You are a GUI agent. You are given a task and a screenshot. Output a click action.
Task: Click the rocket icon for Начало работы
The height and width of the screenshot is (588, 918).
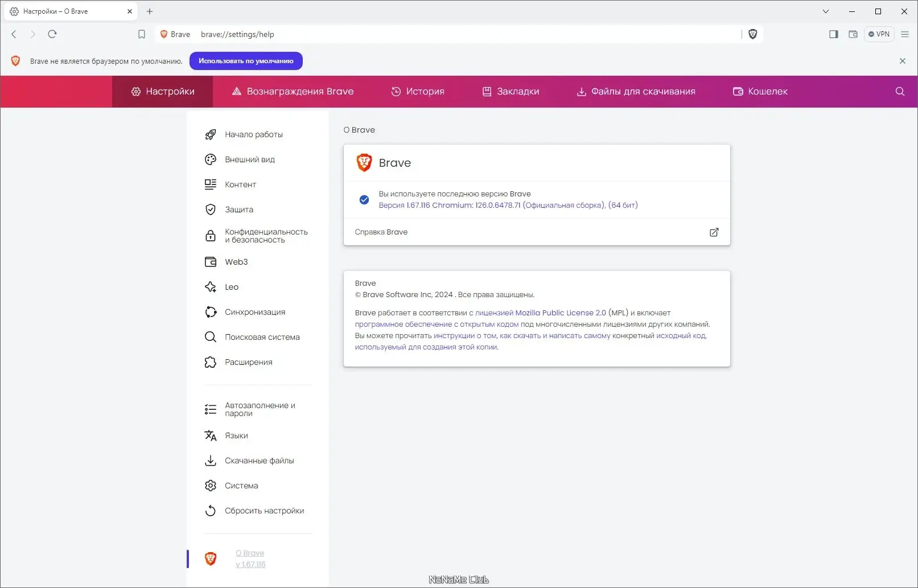tap(211, 134)
